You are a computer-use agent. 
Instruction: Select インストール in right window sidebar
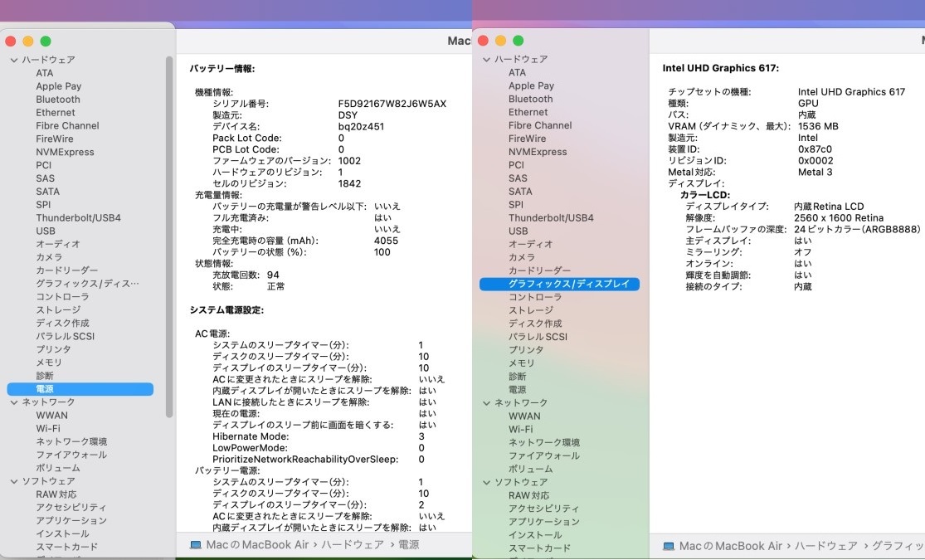534,535
